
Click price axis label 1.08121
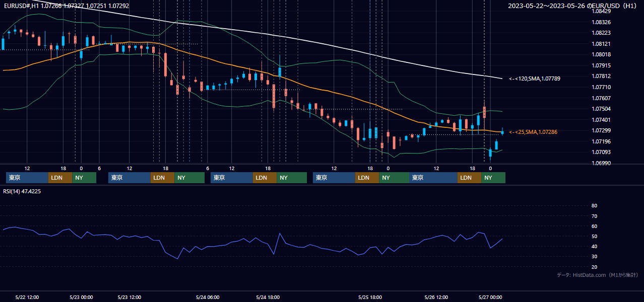coord(601,44)
